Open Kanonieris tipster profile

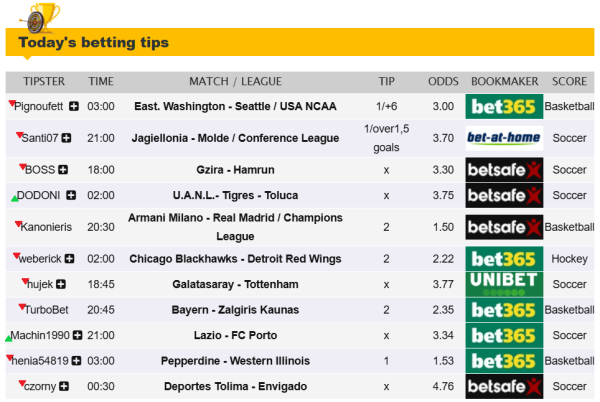[x=46, y=227]
